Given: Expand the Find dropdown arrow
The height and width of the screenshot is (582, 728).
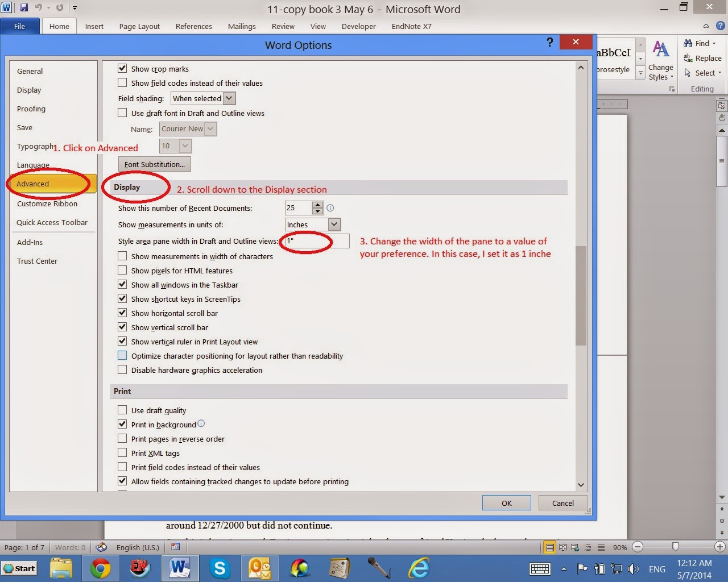Looking at the screenshot, I should click(x=714, y=43).
